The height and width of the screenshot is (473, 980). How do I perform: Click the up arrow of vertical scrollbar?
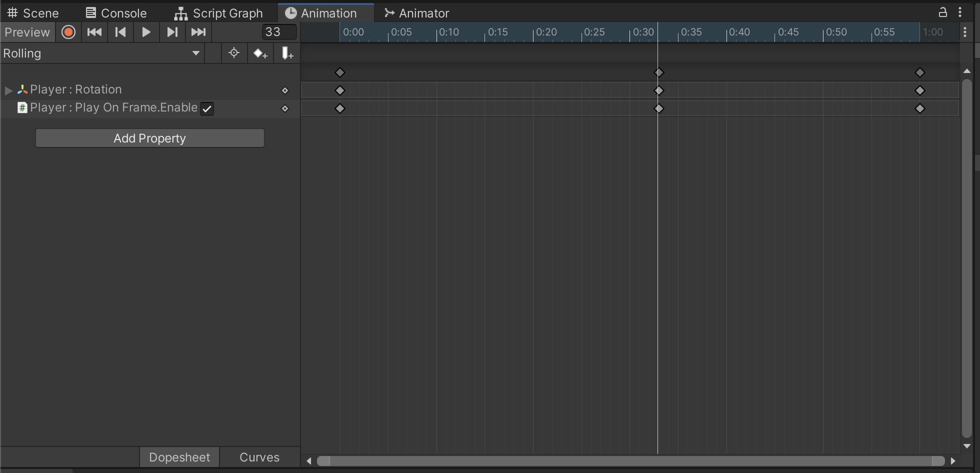click(967, 71)
